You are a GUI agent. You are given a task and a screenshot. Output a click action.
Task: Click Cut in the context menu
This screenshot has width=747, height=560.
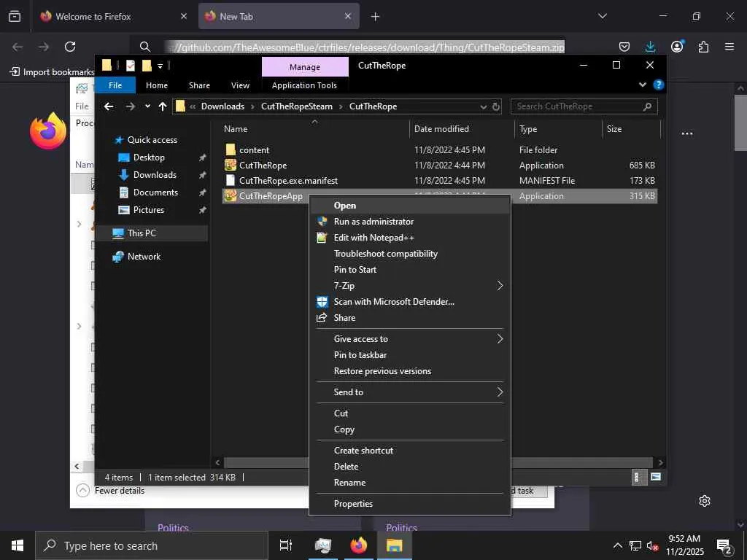[410, 413]
